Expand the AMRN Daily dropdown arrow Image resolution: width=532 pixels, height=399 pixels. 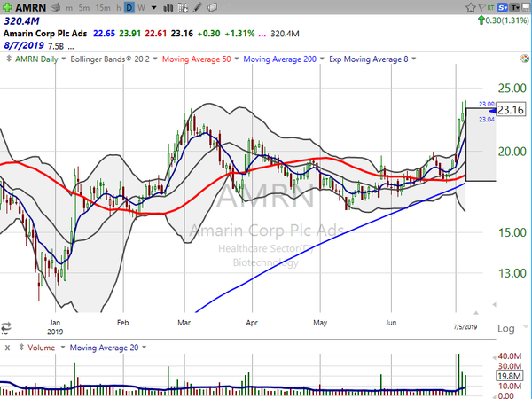[63, 59]
